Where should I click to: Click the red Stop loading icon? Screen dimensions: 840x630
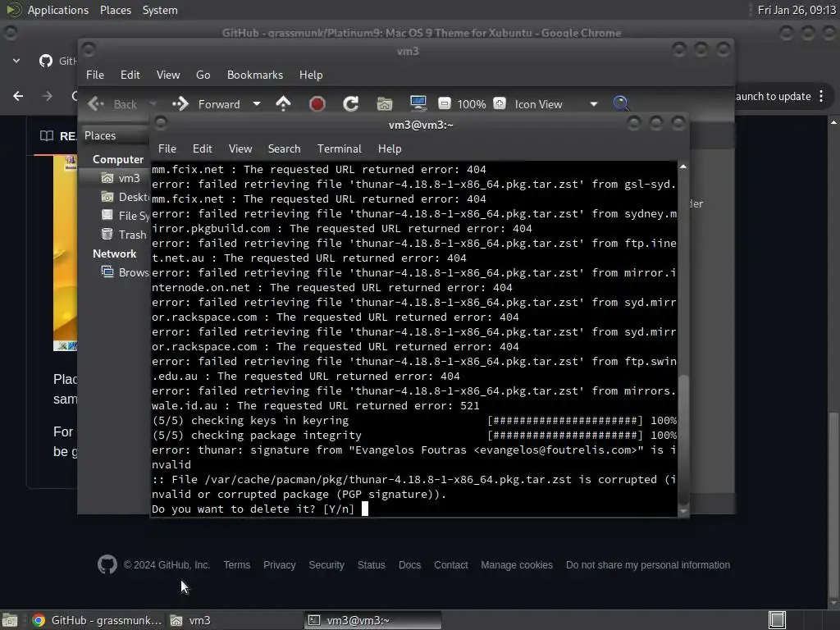(317, 104)
